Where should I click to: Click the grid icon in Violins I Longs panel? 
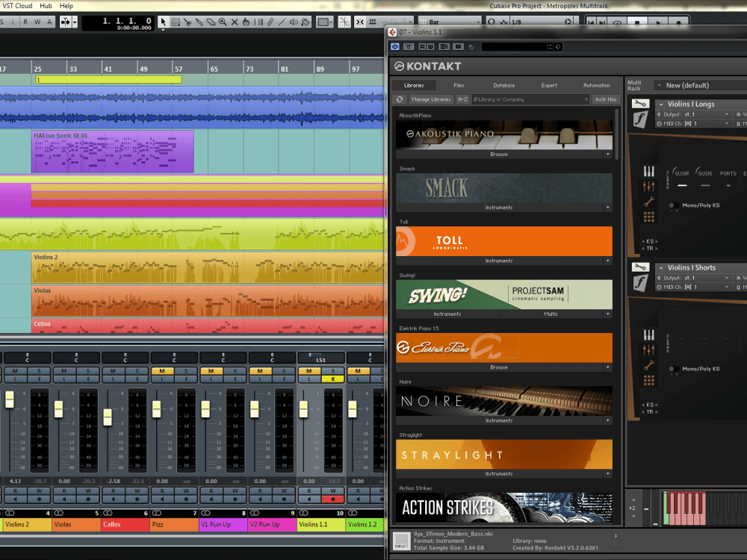[x=649, y=217]
